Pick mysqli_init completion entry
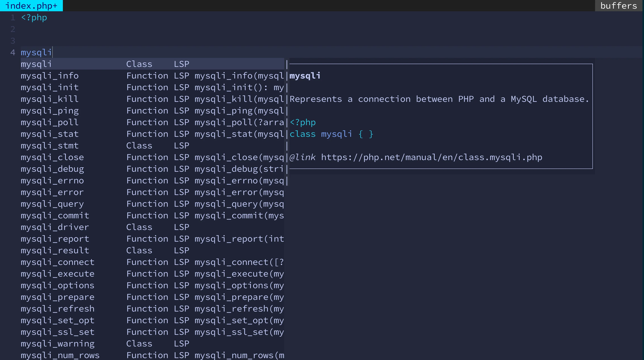Screen dimensions: 644x360 tap(49, 87)
